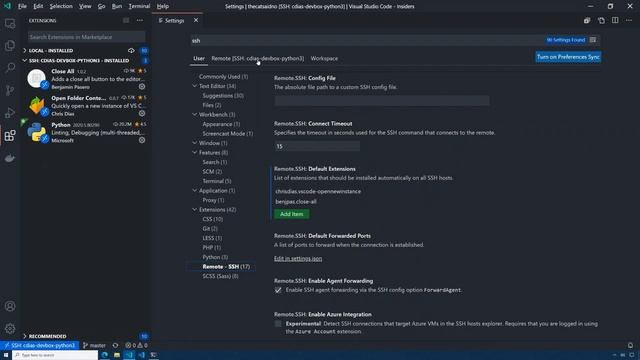Select the Extensions activity bar icon
The width and height of the screenshot is (640, 360).
pyautogui.click(x=10, y=135)
